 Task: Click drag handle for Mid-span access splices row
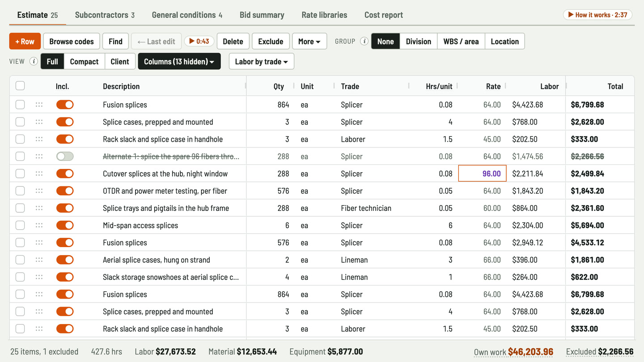pos(39,225)
